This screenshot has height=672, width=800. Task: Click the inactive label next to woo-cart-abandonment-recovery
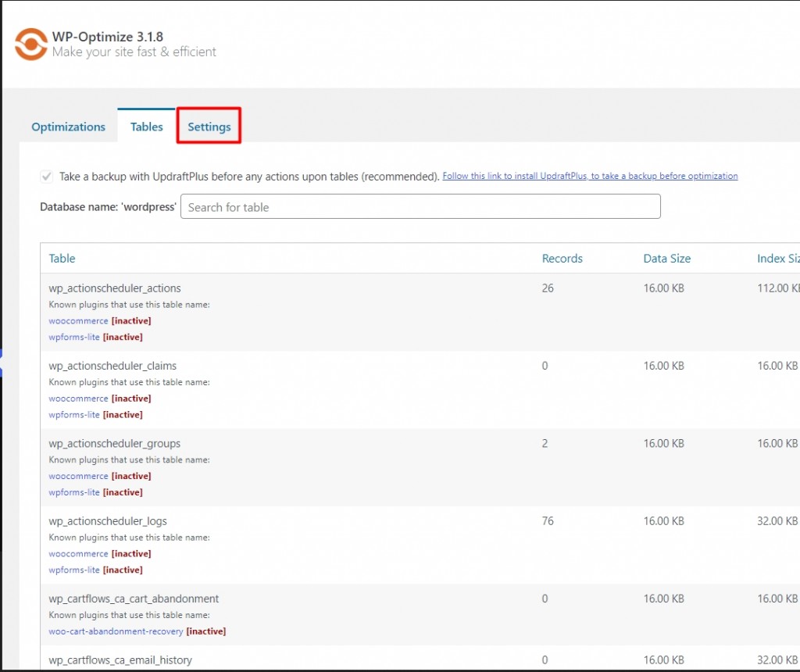click(x=206, y=631)
